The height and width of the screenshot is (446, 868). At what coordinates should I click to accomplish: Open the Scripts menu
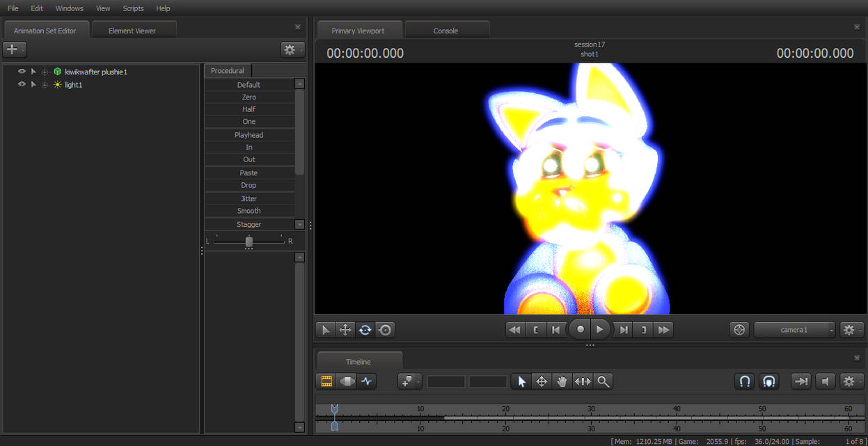[132, 8]
